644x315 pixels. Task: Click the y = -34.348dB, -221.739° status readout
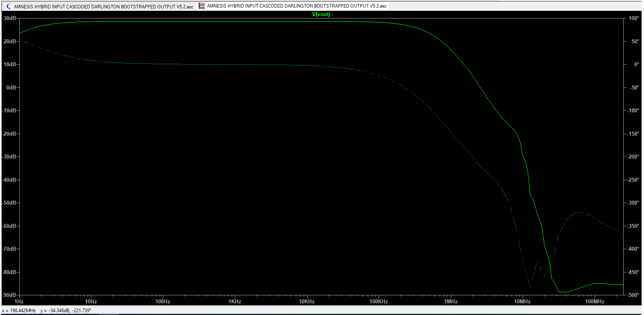click(x=66, y=311)
